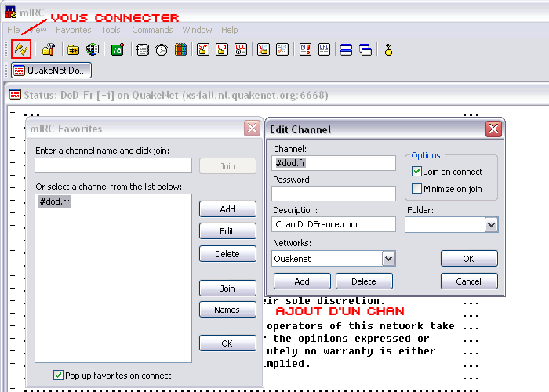Viewport: 549px width, 392px height.
Task: Open the Window menu
Action: click(x=197, y=30)
